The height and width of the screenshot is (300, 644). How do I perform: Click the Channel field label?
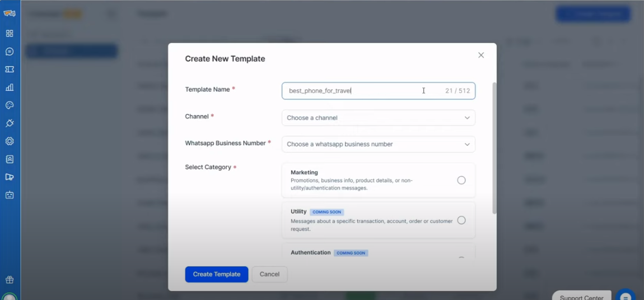197,117
